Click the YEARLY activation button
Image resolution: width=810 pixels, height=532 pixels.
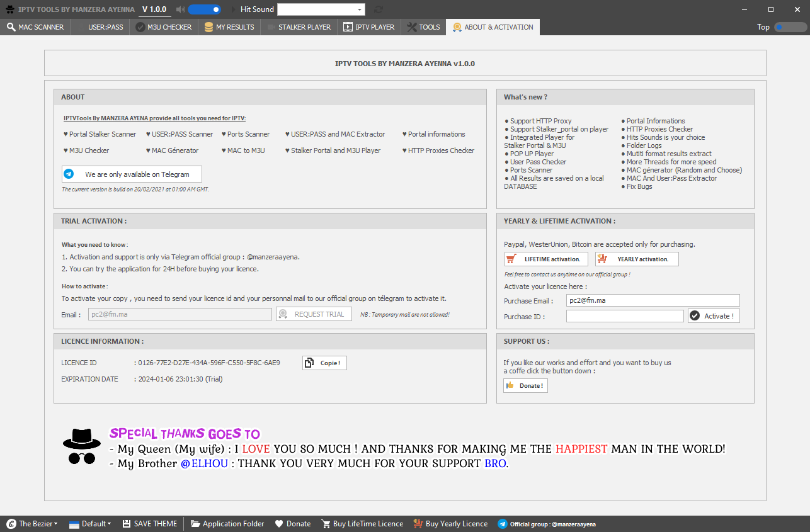click(637, 259)
